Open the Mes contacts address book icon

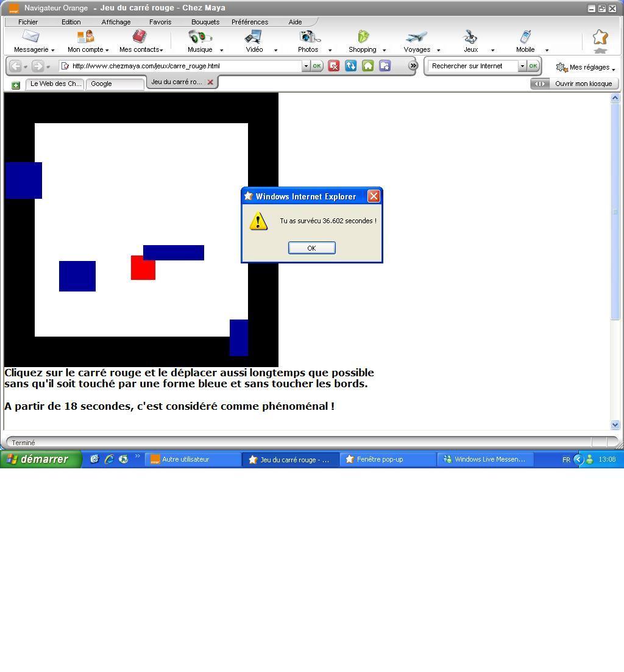pos(139,37)
